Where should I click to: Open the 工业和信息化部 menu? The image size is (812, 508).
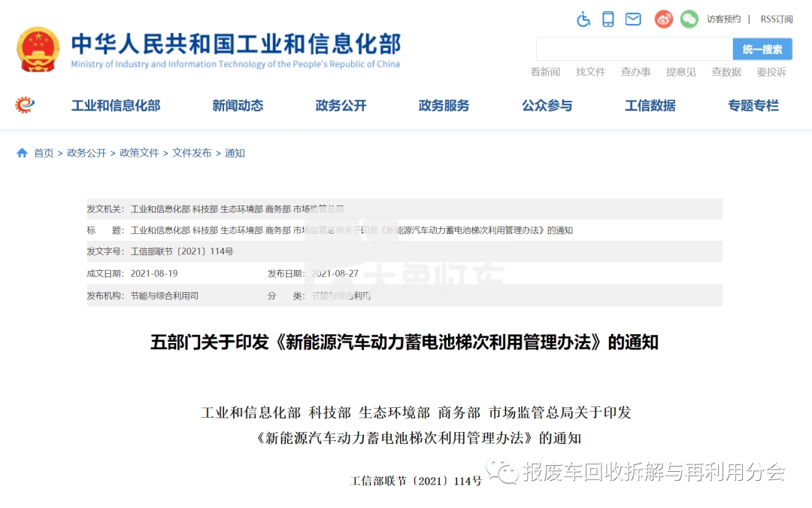coord(116,106)
